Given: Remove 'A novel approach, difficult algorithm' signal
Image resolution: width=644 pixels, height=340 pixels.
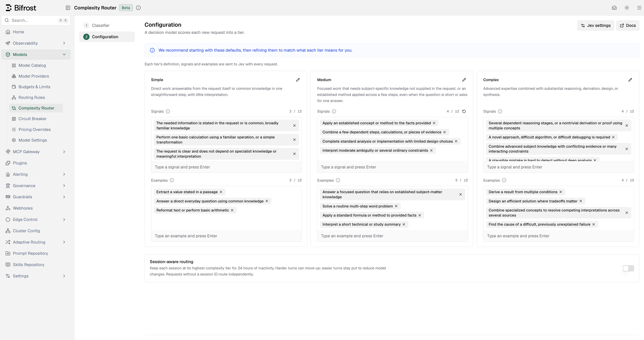Looking at the screenshot, I should pyautogui.click(x=613, y=137).
